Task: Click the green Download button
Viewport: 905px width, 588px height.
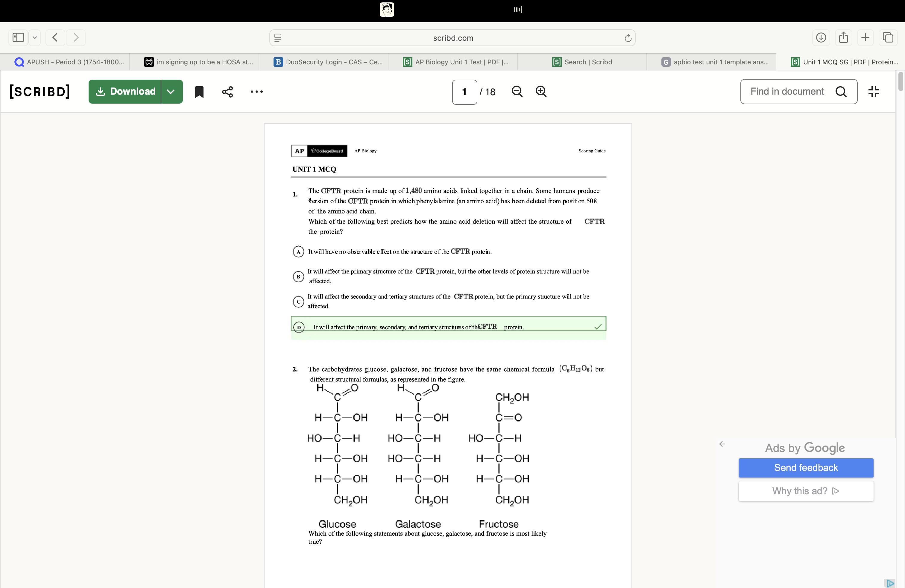Action: point(125,92)
